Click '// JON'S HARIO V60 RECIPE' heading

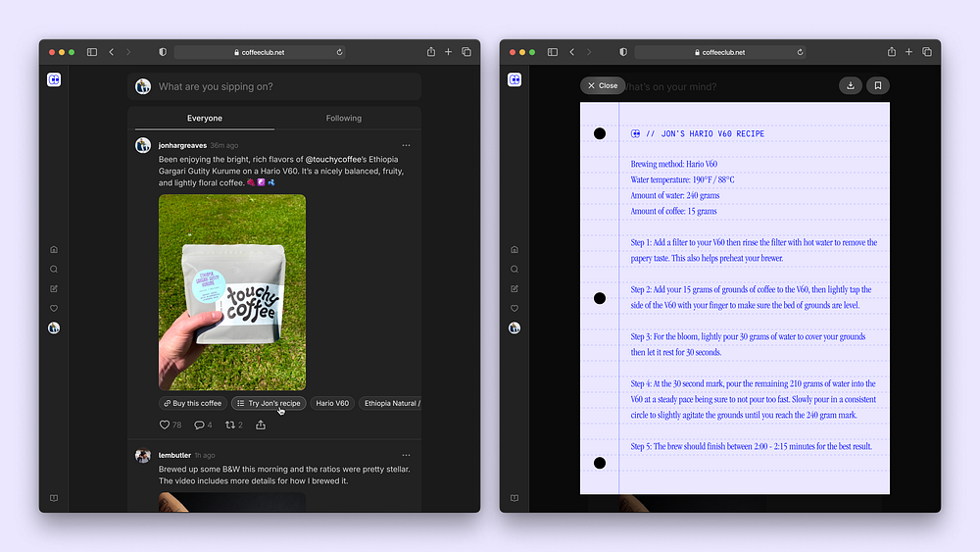click(705, 133)
